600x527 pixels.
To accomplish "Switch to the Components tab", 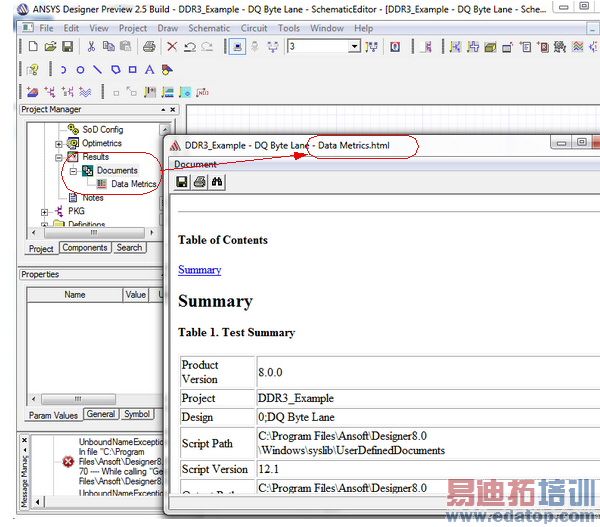I will click(x=85, y=248).
